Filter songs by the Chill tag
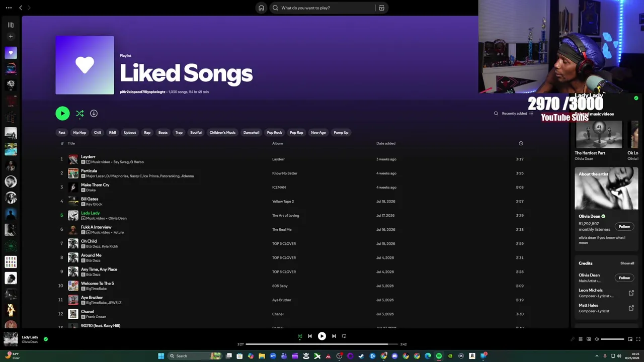Screen dimensions: 644x362 98,132
